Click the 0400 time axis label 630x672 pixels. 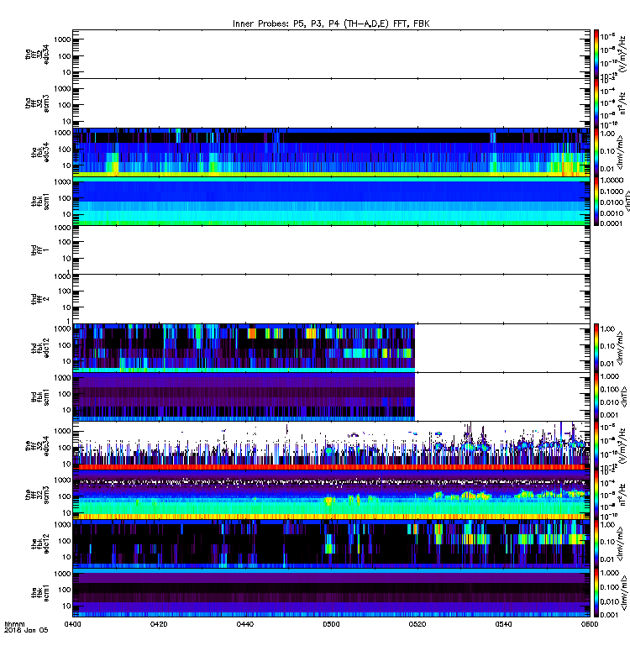click(73, 623)
